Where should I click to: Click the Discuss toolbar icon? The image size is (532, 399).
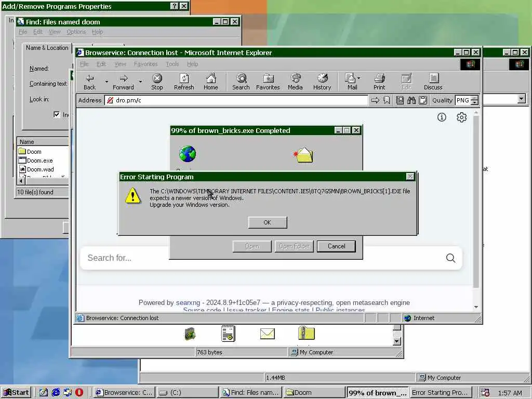coord(433,82)
